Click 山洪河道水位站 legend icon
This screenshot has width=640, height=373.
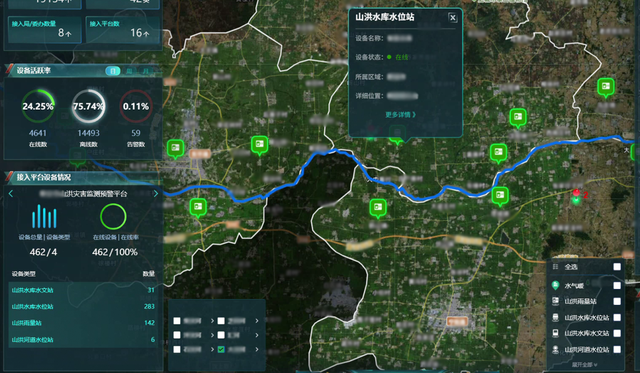(556, 349)
